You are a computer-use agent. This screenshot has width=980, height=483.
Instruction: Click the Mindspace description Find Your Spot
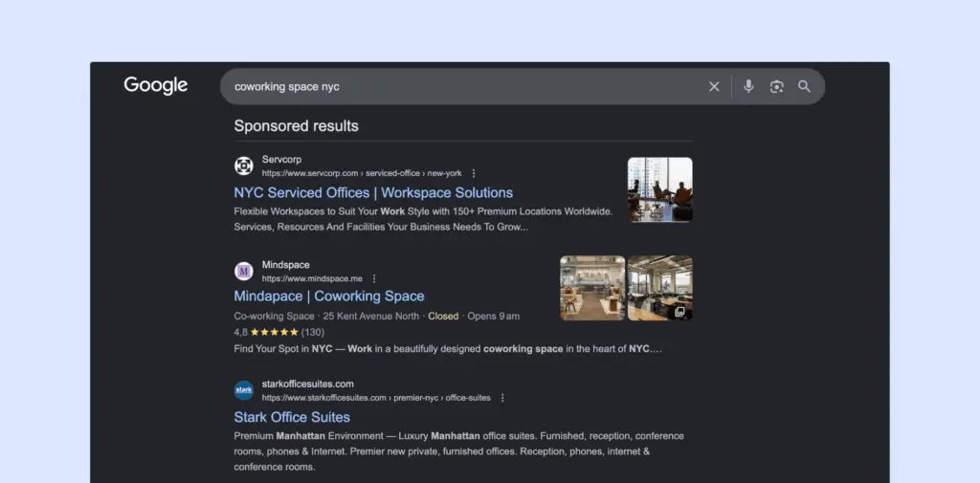coord(448,349)
